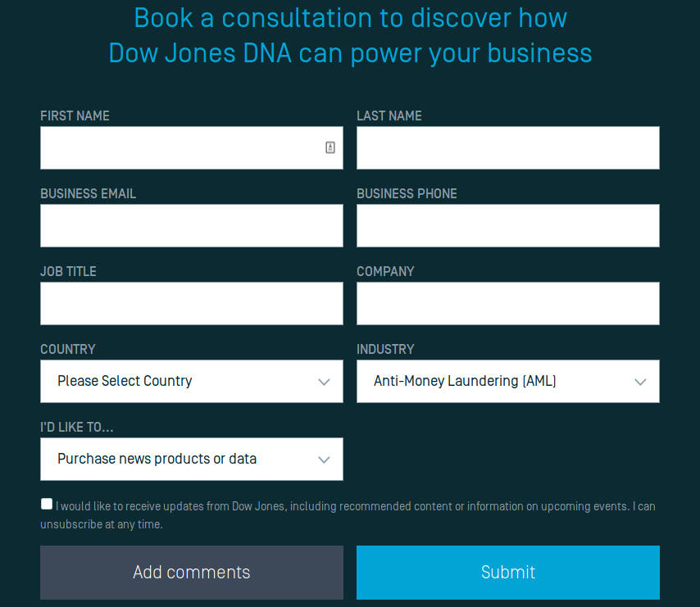The image size is (700, 607).
Task: Click the JOB TITLE label
Action: click(x=68, y=272)
